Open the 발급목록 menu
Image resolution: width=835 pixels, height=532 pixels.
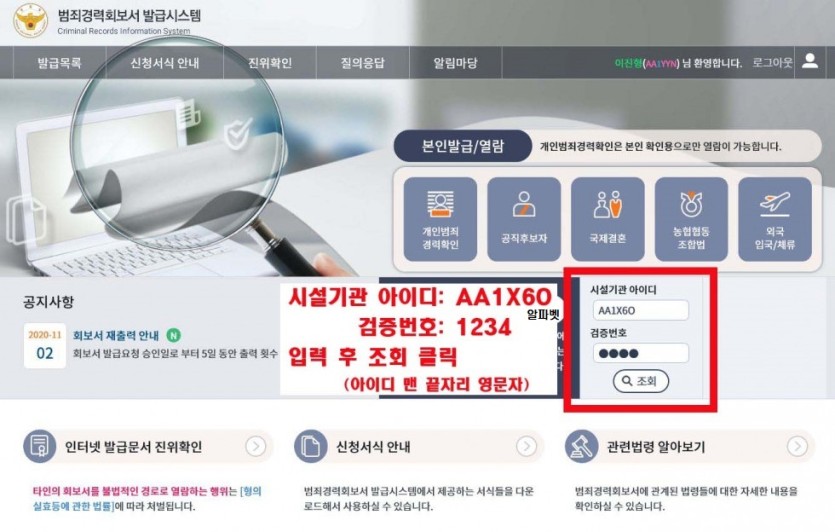pyautogui.click(x=59, y=63)
